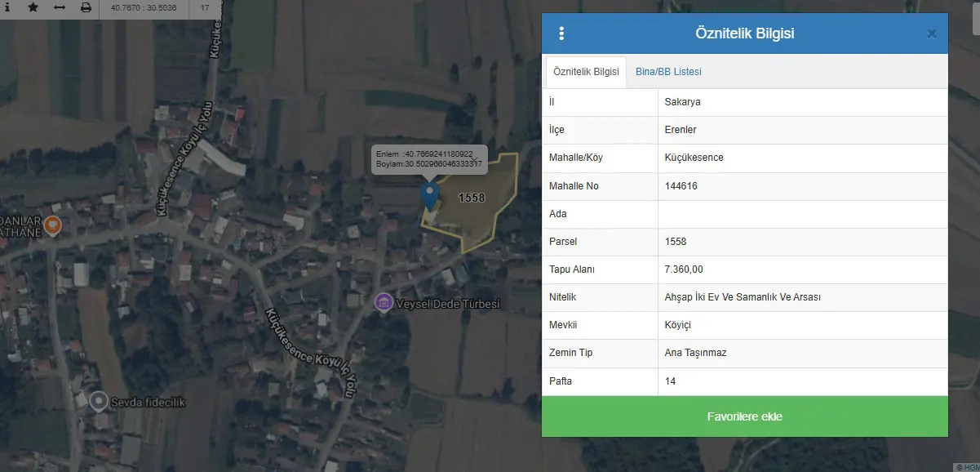Select the Sakarya value in the İl row
This screenshot has height=472, width=980.
pyautogui.click(x=683, y=102)
